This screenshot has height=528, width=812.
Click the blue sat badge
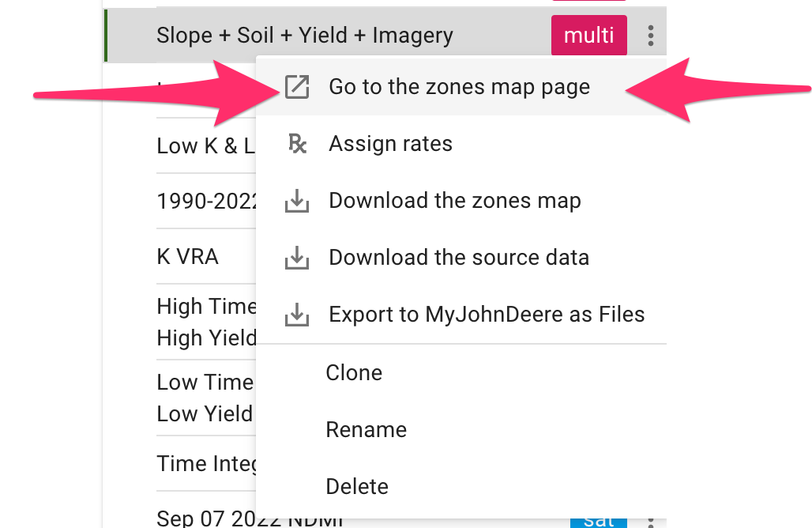tap(598, 522)
